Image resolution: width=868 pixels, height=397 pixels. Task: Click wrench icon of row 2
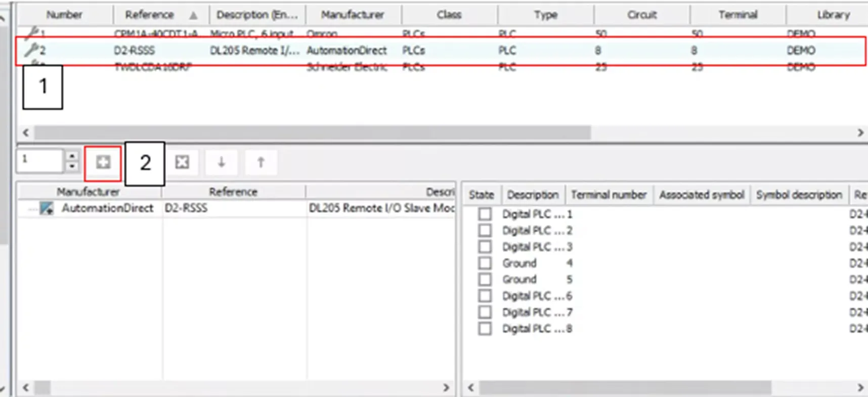coord(32,50)
